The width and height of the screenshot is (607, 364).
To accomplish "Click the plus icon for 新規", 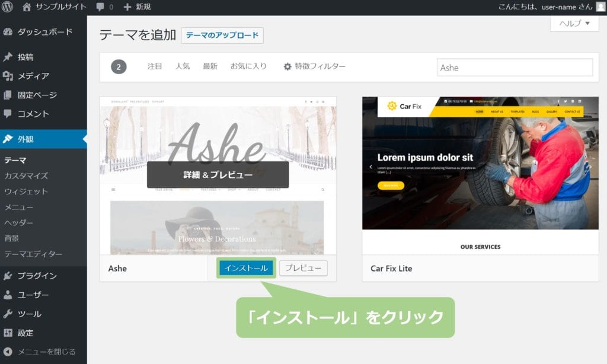I will [127, 7].
